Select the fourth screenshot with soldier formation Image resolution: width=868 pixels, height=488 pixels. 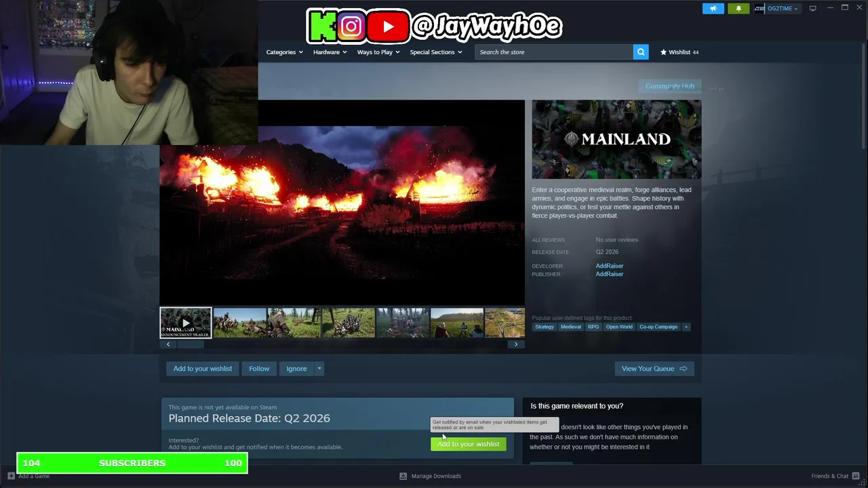click(x=348, y=323)
